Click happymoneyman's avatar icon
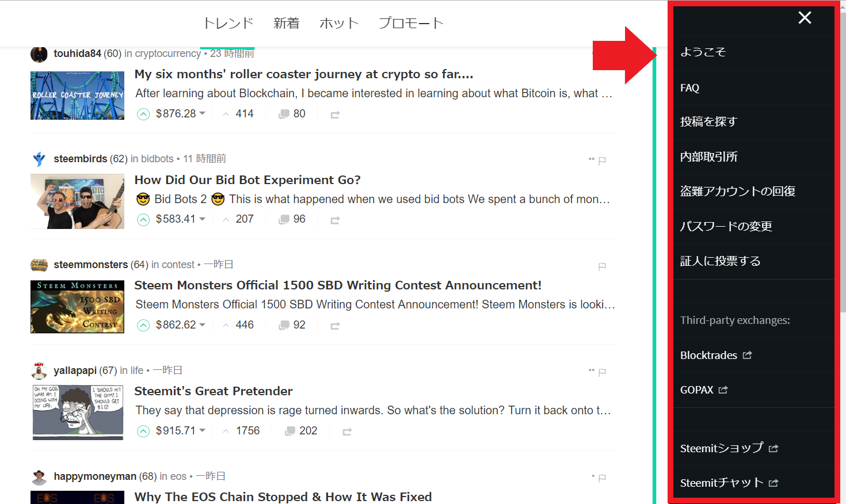 tap(39, 476)
